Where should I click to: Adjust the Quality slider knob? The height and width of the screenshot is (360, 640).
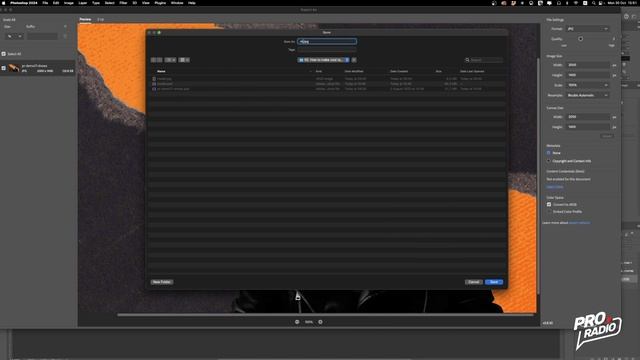tap(580, 39)
